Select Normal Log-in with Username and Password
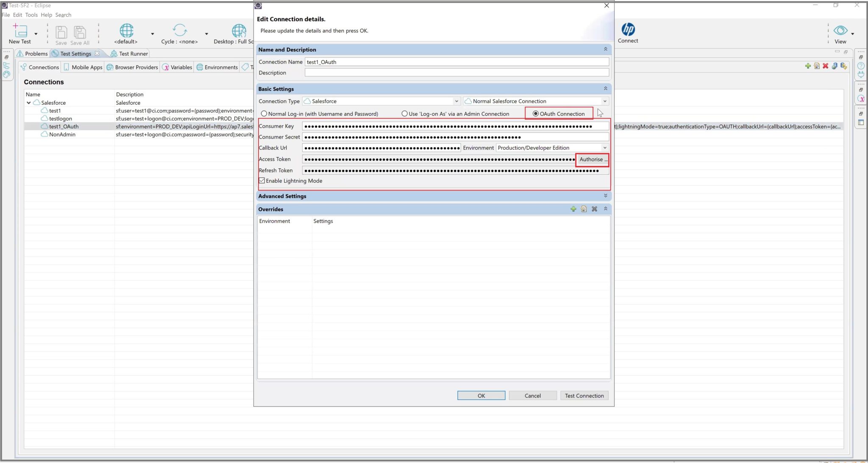 (x=264, y=114)
